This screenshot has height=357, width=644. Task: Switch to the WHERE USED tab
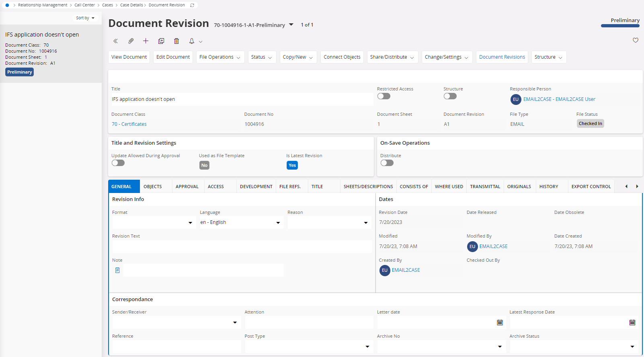click(449, 187)
